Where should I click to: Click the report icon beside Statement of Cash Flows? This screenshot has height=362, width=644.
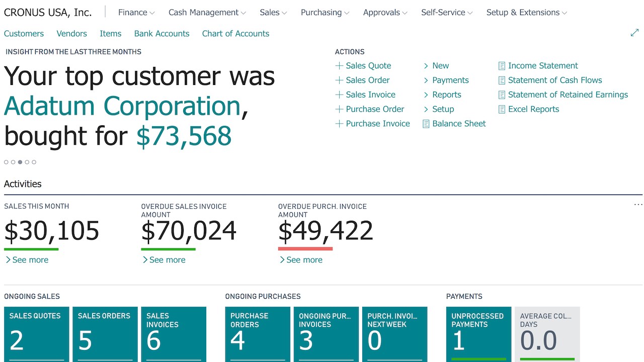pos(502,80)
